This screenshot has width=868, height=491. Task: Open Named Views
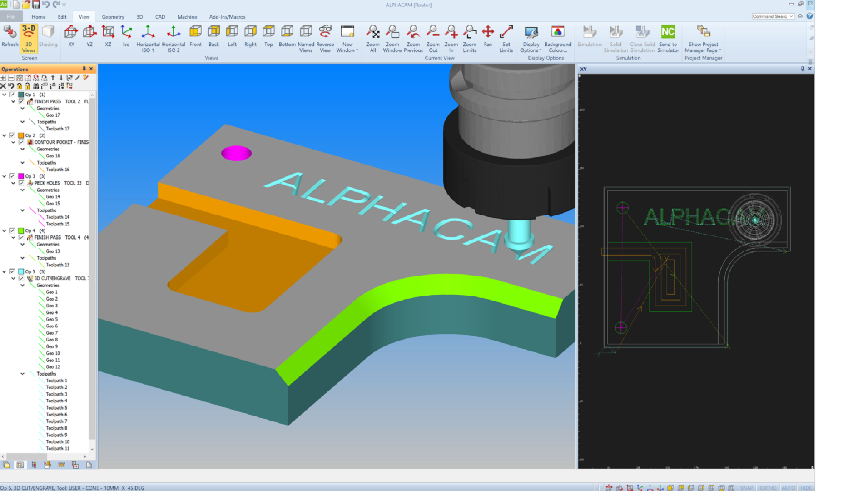pos(306,39)
